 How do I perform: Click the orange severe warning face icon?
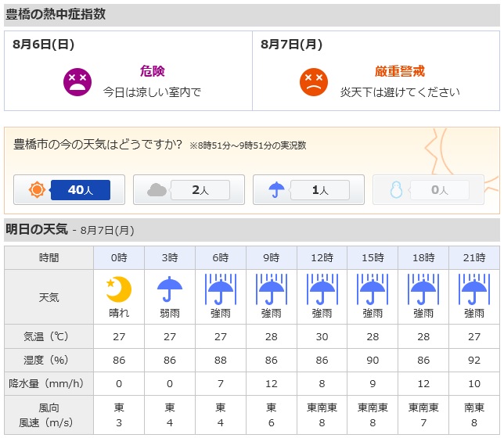click(x=314, y=82)
